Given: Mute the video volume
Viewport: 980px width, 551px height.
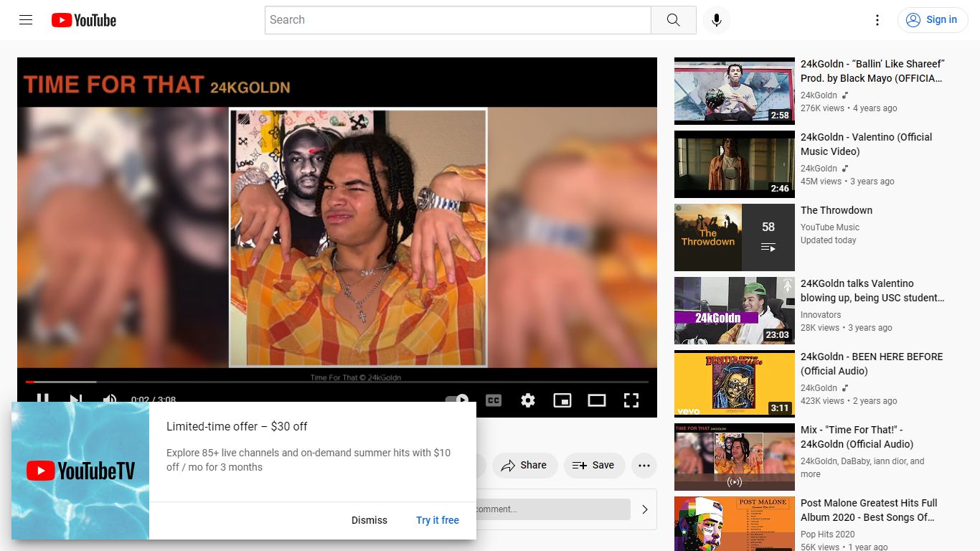Looking at the screenshot, I should [110, 398].
